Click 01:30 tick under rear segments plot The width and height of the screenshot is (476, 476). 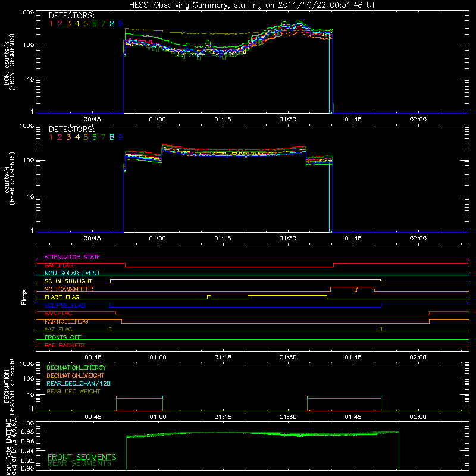click(288, 239)
